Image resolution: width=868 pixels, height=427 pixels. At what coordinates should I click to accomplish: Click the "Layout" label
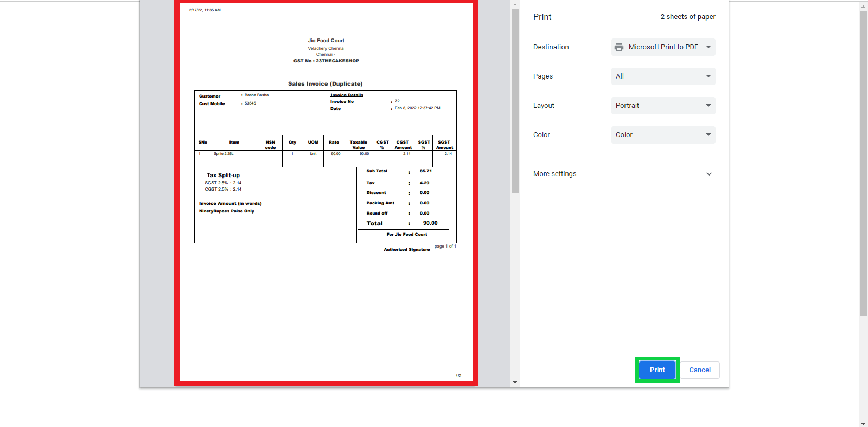(x=544, y=106)
